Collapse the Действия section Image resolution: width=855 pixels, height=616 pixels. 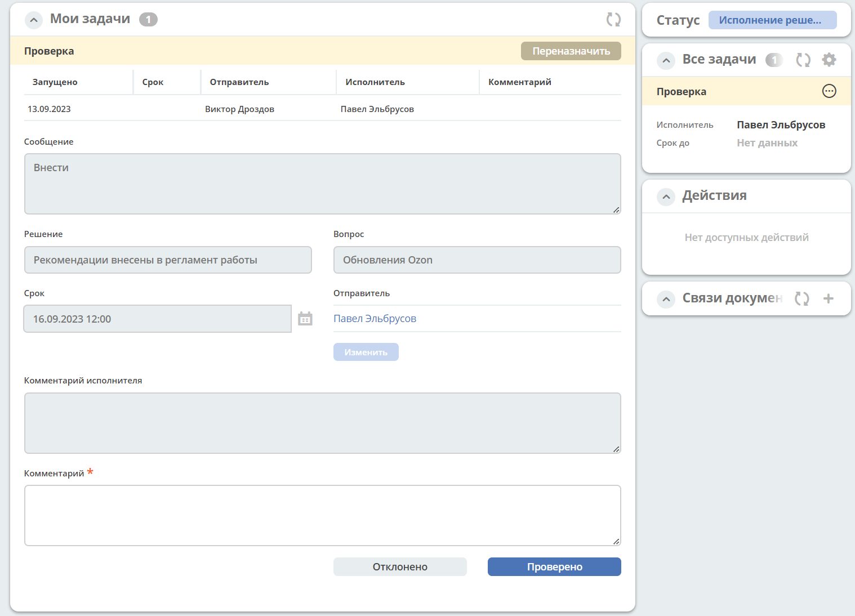(x=666, y=197)
